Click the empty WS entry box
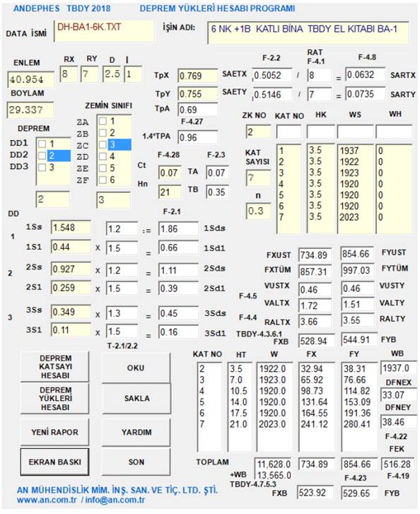420x514 pixels. coord(355,132)
